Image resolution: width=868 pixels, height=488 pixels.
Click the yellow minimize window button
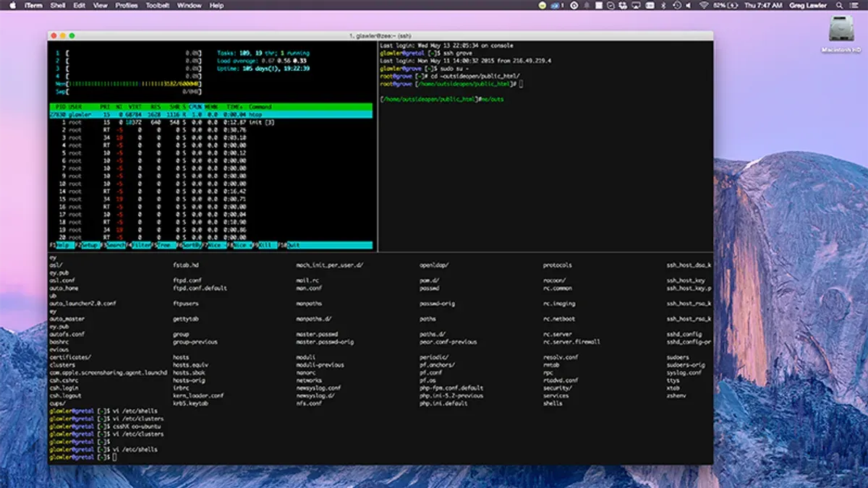[63, 35]
